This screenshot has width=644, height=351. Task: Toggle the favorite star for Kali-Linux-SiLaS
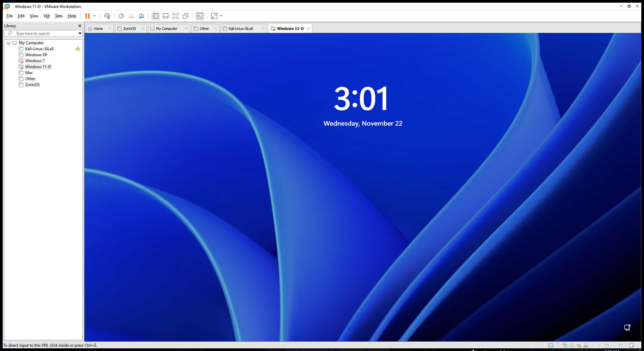(x=78, y=49)
